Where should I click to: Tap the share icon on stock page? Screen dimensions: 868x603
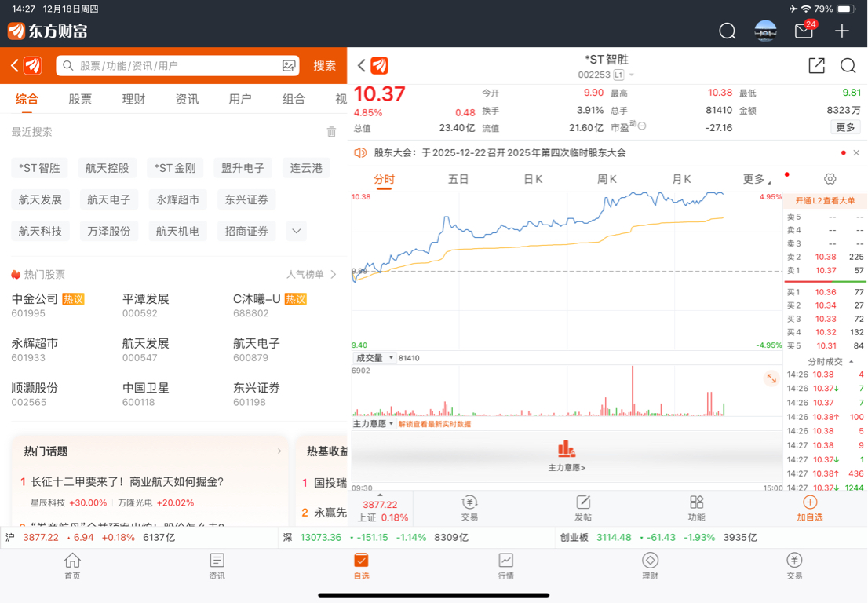coord(816,65)
